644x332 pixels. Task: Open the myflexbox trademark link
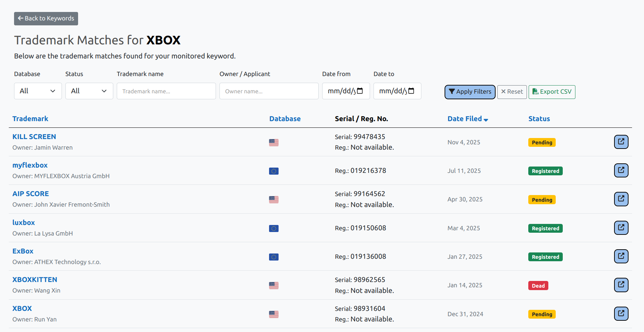pos(30,165)
